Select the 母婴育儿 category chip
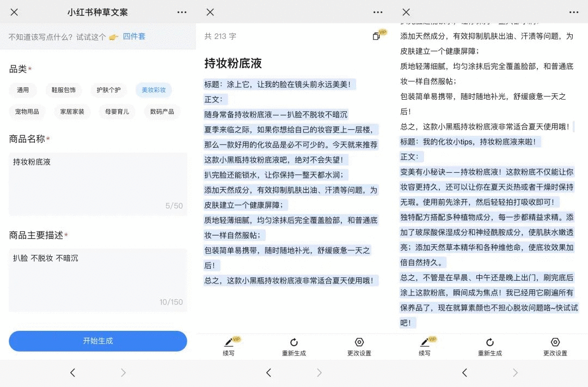The image size is (588, 387). [117, 112]
